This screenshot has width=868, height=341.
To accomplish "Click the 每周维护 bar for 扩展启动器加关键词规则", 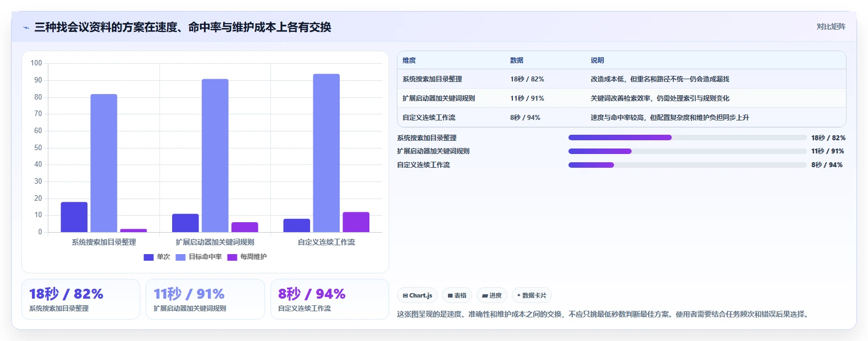I will click(245, 227).
